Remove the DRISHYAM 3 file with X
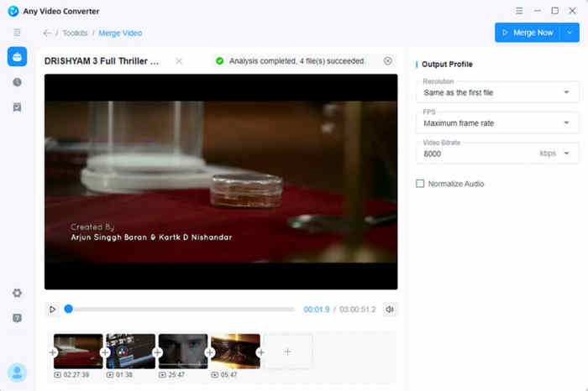 coord(179,61)
